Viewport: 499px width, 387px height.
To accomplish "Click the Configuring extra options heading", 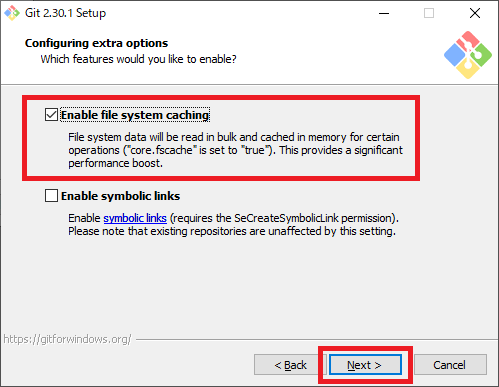I will [96, 43].
